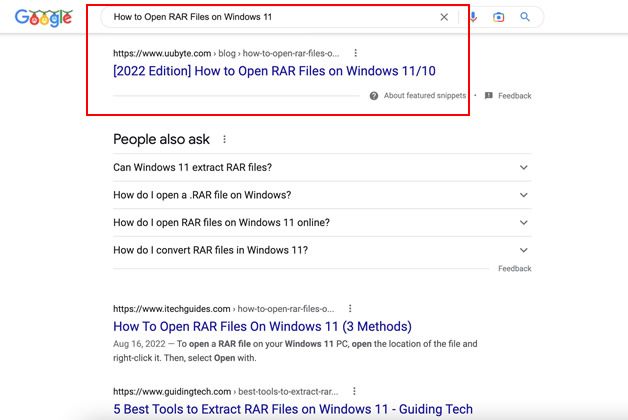628x420 pixels.
Task: Open three-dot menu beside itechguides.com result
Action: click(350, 308)
